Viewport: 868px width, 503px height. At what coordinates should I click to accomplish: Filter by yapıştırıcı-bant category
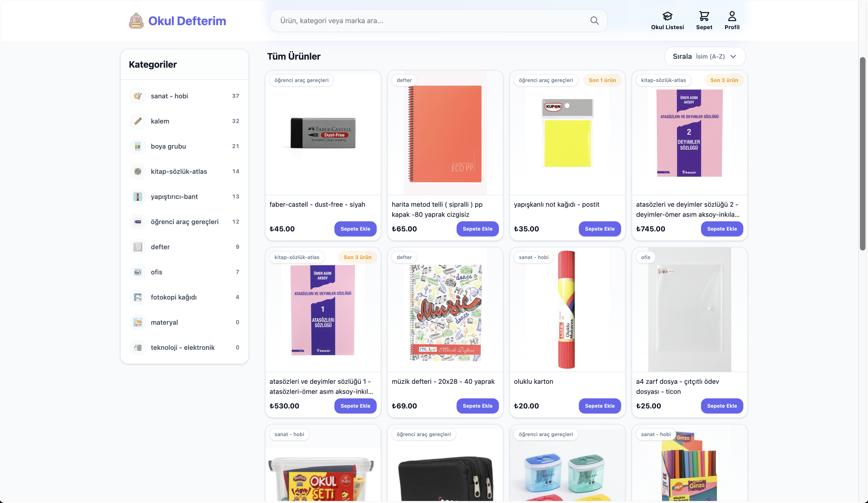point(185,196)
